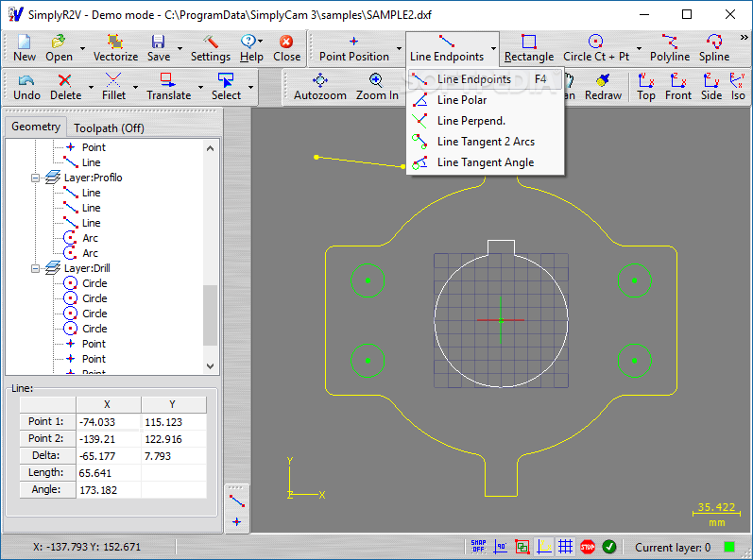Screen dimensions: 753x560
Task: Select the Rectangle drawing tool
Action: coord(529,48)
